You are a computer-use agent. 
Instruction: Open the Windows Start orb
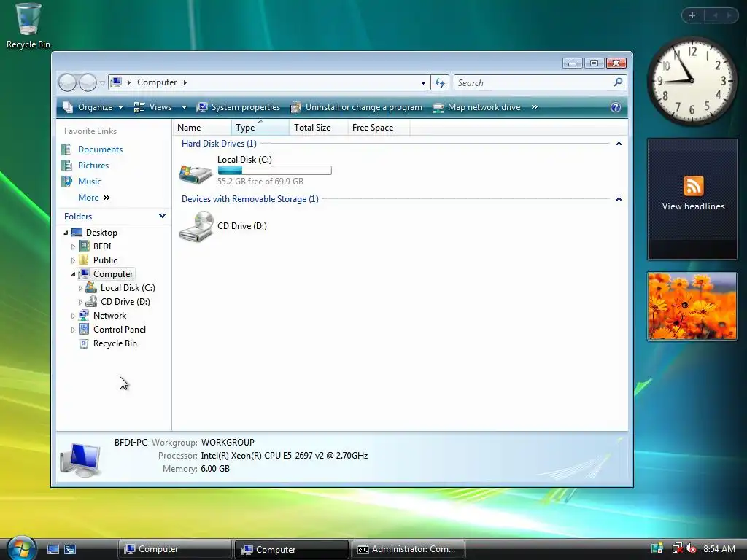22,548
